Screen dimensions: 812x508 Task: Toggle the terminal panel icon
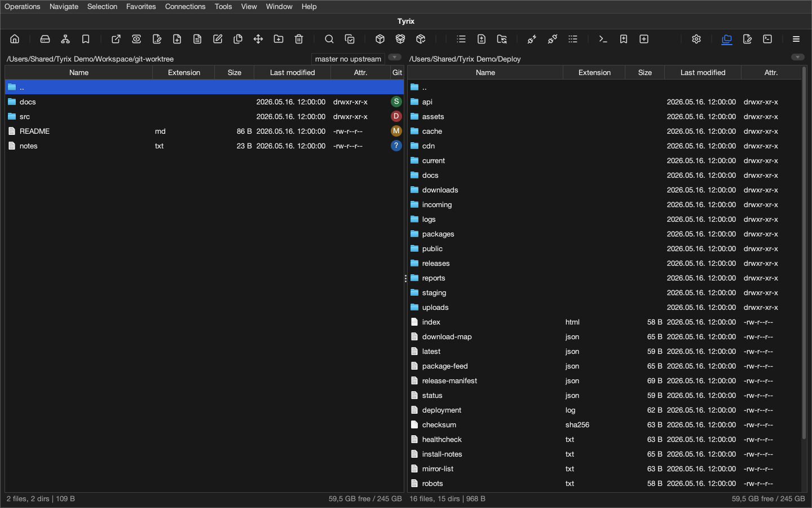point(767,39)
